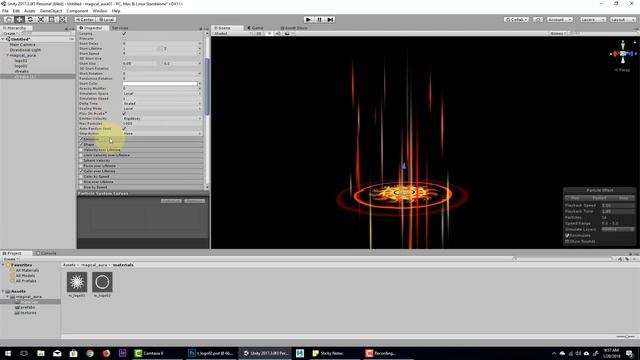Toggle the Looping checkbox
The image size is (640, 360).
[x=124, y=33]
